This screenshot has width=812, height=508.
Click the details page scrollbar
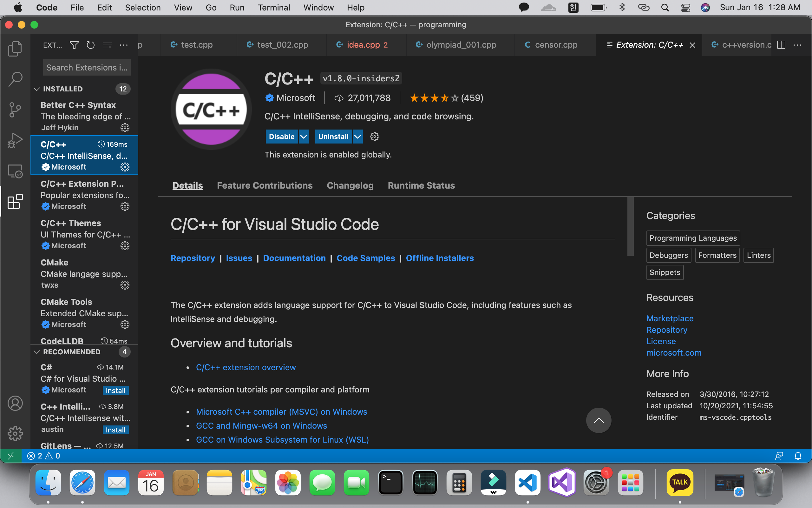click(631, 227)
